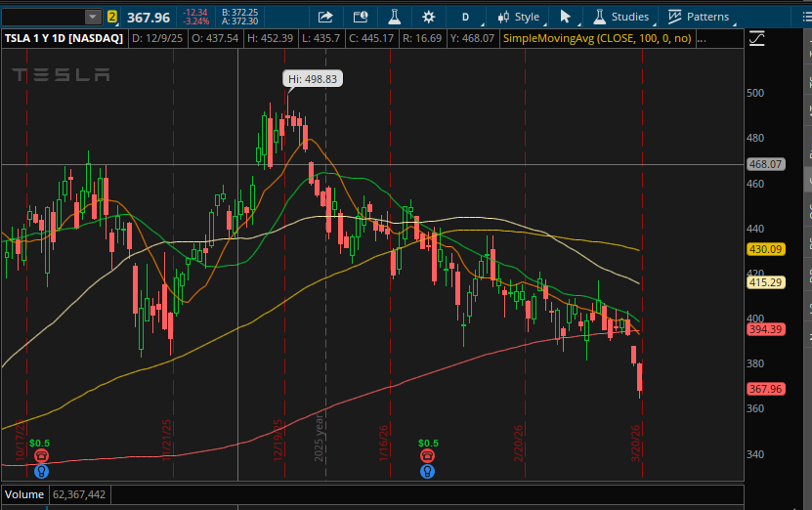The height and width of the screenshot is (510, 812).
Task: Click the O: 437.54 open value
Action: pos(215,38)
